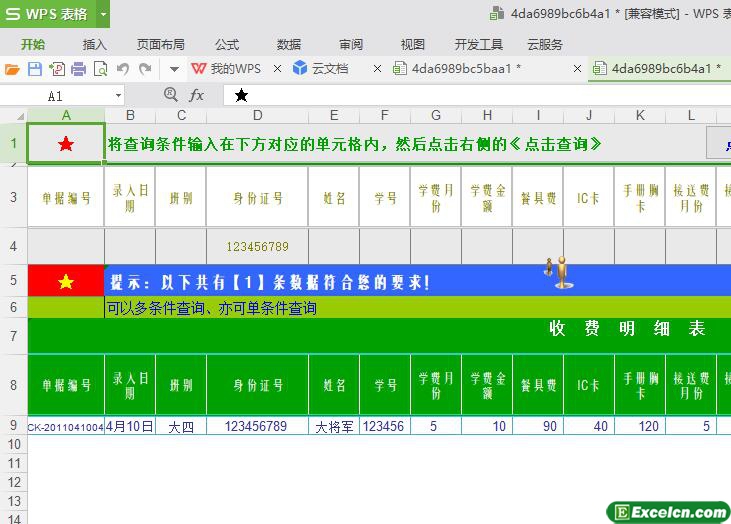Screen dimensions: 731x524
Task: Open the quick access toolbar dropdown arrow
Action: [x=174, y=69]
